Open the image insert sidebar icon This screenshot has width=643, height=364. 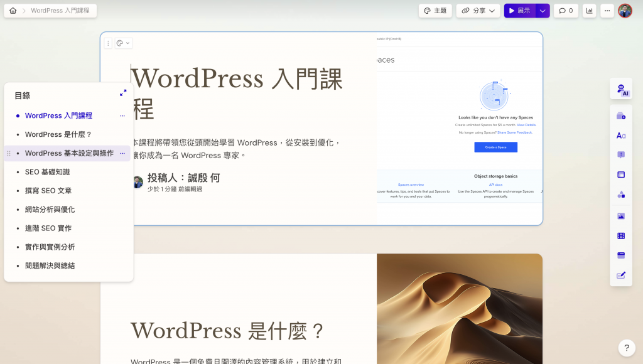[621, 216]
